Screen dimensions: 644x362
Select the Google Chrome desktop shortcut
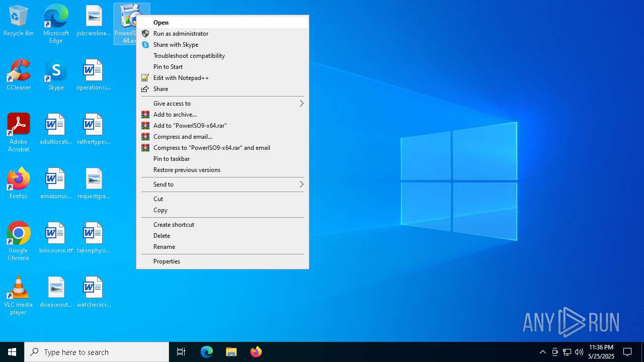click(x=19, y=241)
